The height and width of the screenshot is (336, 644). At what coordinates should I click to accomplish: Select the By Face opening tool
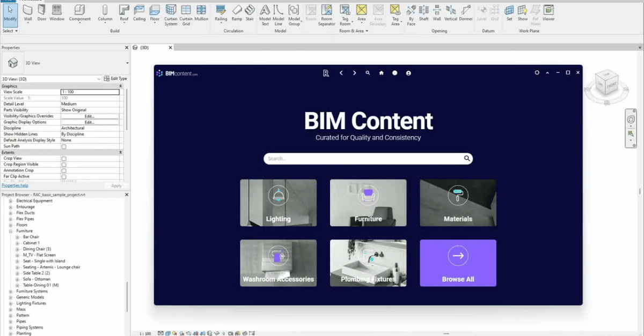pos(411,15)
